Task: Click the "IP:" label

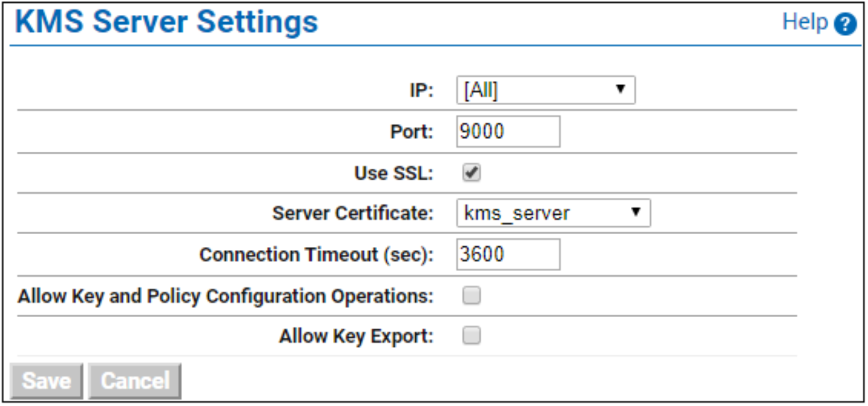Action: pyautogui.click(x=421, y=90)
